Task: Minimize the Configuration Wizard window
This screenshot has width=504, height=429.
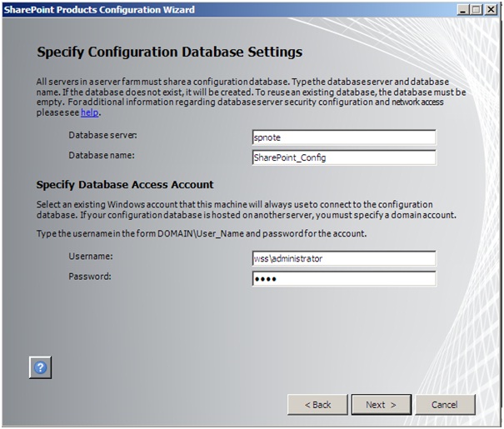Action: point(463,10)
